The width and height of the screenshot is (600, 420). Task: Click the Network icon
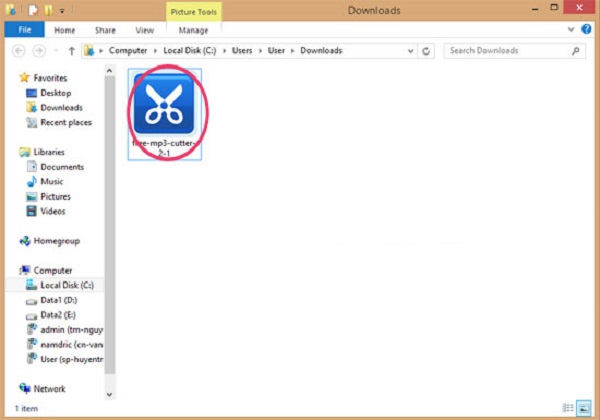[25, 389]
